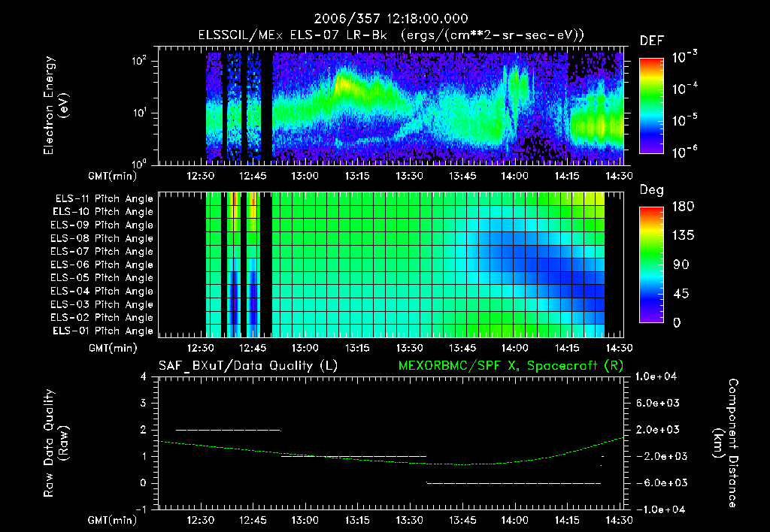Click the Deg pitch angle color bar
The width and height of the screenshot is (770, 532).
click(651, 265)
